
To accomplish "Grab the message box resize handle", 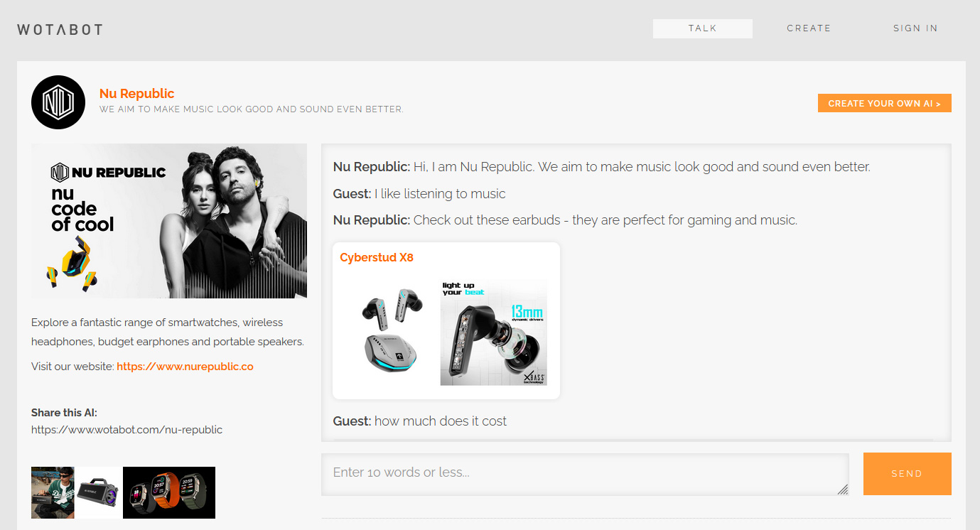I will coord(843,490).
